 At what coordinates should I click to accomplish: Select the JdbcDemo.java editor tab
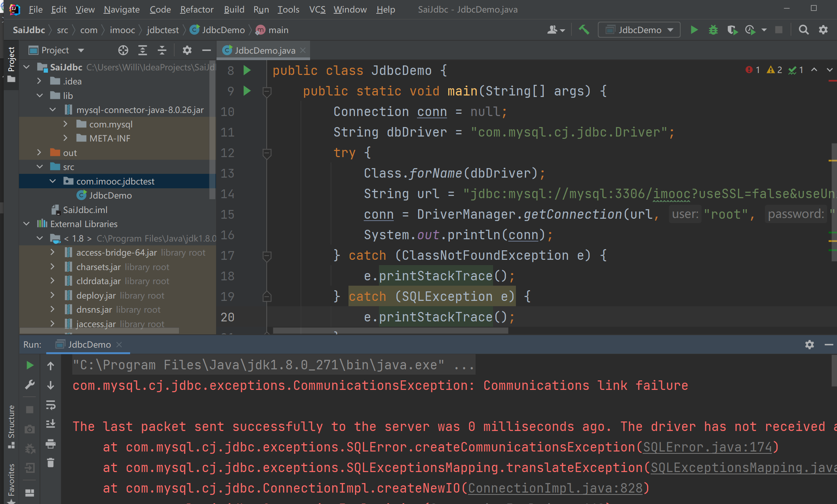(x=263, y=50)
